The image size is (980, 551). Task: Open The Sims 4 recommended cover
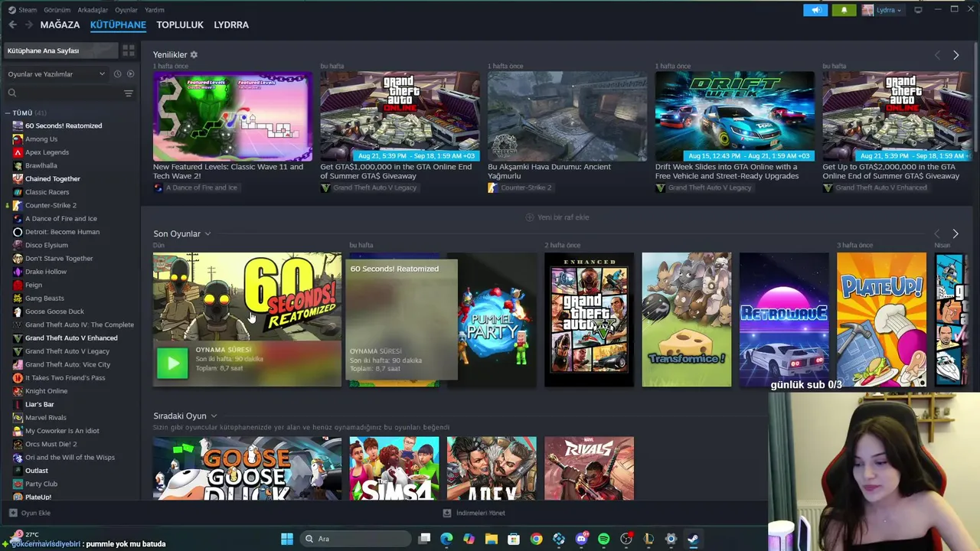coord(394,468)
